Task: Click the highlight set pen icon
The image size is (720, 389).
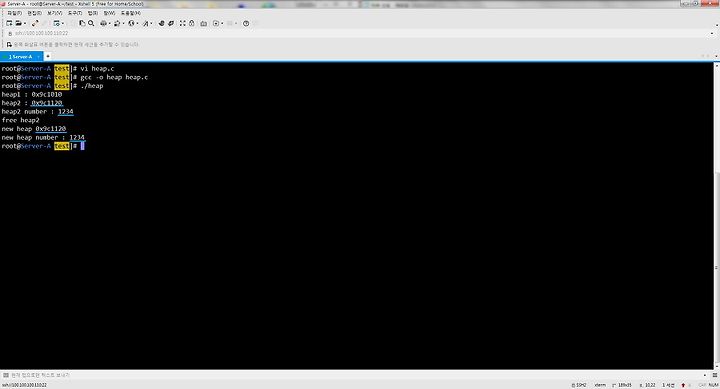Action: pyautogui.click(x=146, y=23)
